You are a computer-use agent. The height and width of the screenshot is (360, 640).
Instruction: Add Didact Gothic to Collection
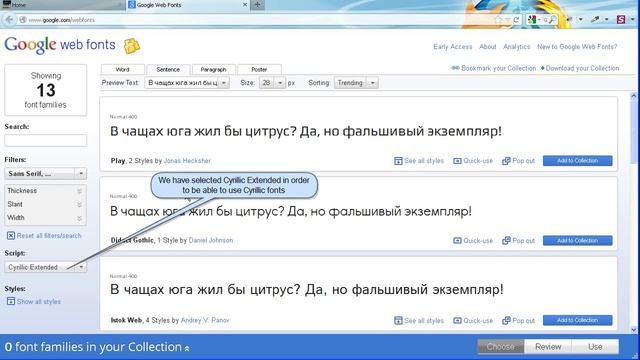point(578,240)
